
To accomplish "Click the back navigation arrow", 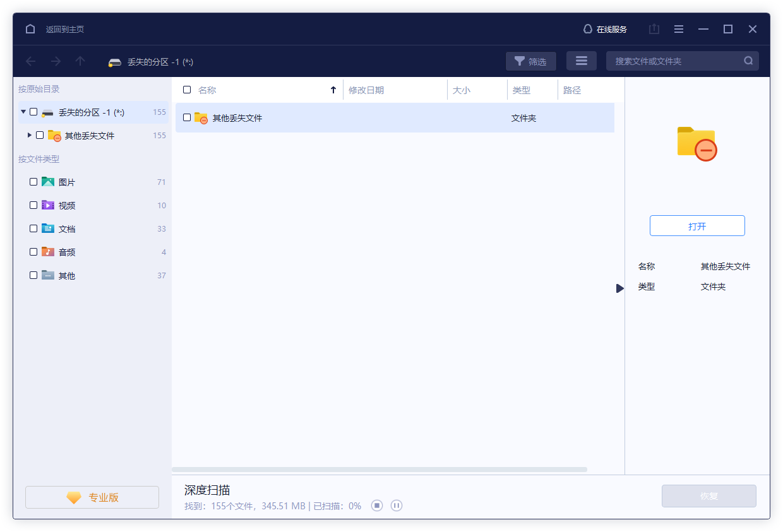I will point(30,61).
